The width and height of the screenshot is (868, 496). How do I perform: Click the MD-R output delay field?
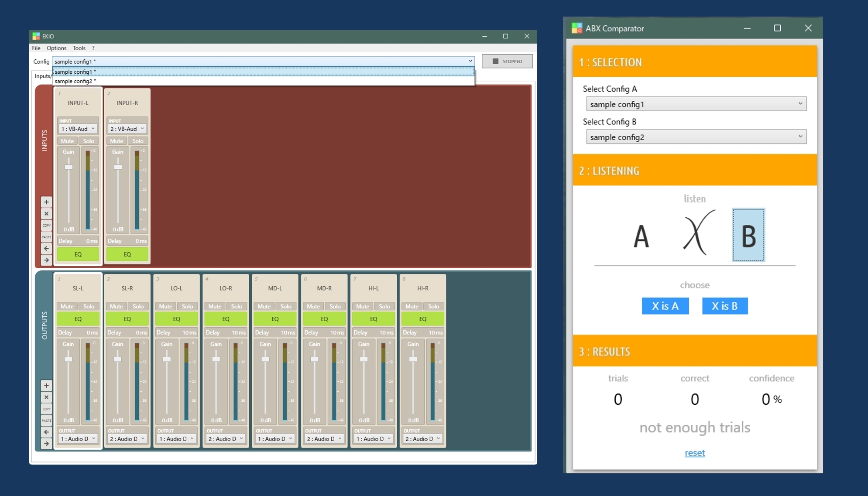324,332
